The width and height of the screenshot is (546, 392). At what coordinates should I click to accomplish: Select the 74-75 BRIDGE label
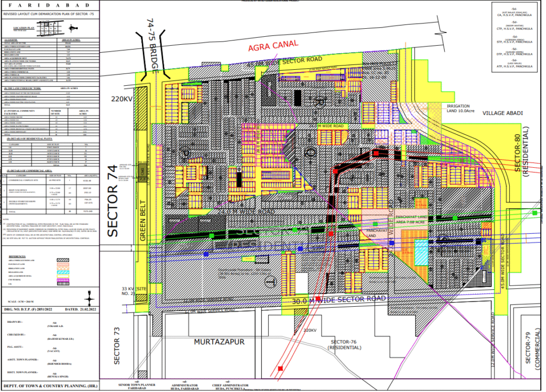pyautogui.click(x=154, y=45)
